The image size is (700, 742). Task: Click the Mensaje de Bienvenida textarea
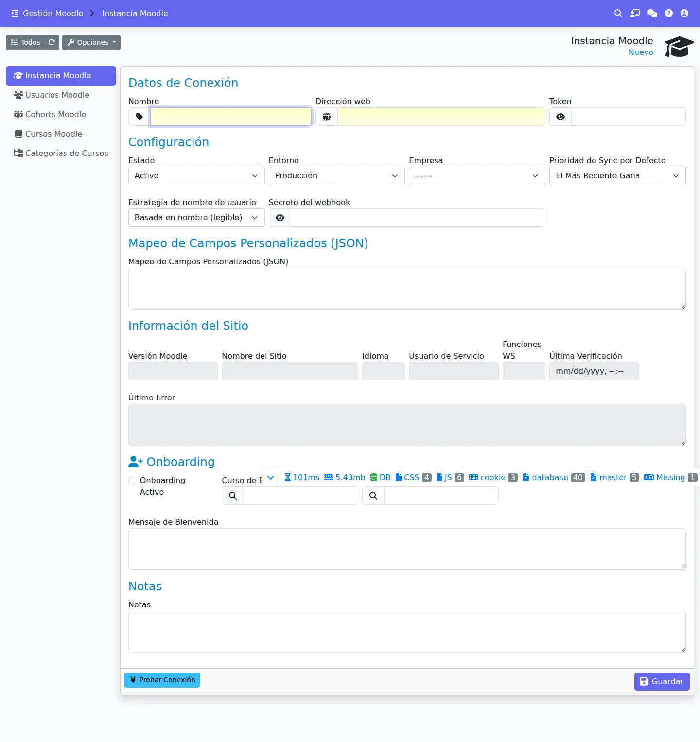pos(407,549)
